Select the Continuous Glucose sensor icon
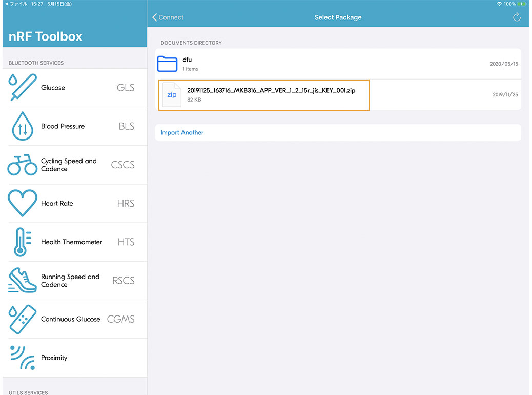The width and height of the screenshot is (532, 395). point(23,319)
